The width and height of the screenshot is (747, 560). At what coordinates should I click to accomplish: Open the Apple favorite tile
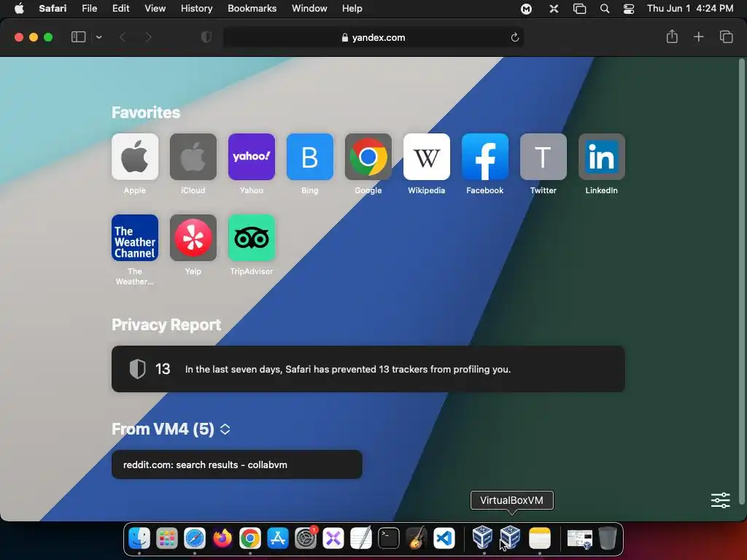[x=135, y=157]
